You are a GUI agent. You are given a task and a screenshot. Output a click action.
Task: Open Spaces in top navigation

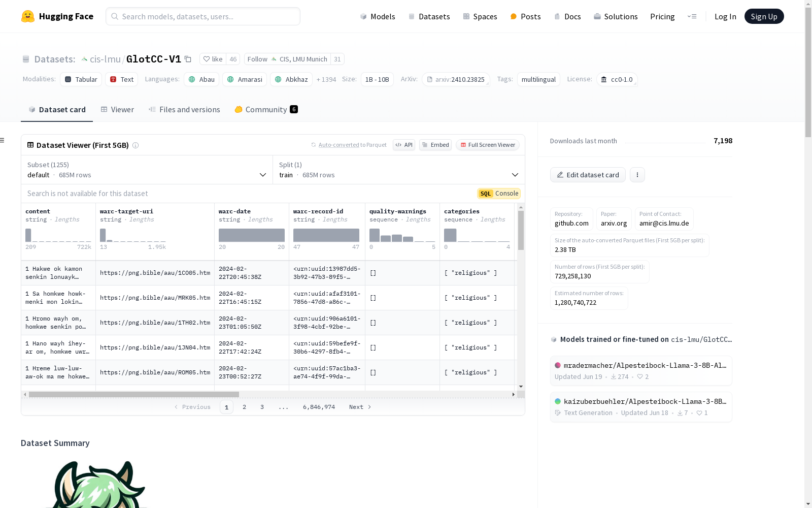point(480,16)
